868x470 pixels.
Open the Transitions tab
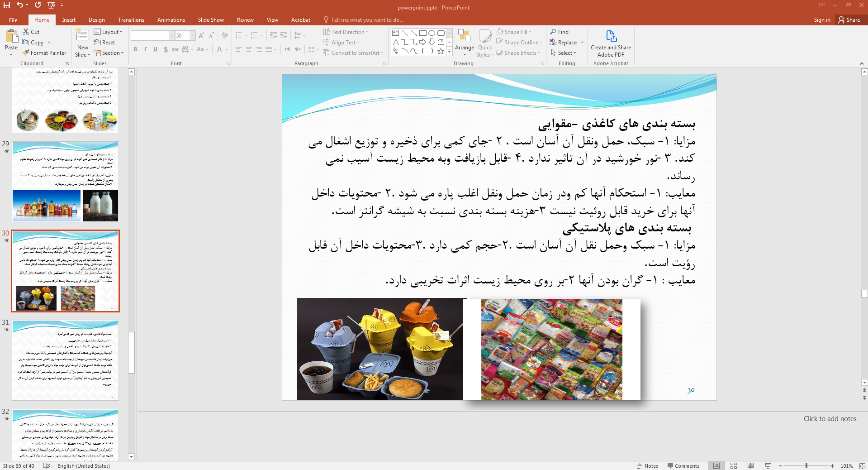[131, 20]
